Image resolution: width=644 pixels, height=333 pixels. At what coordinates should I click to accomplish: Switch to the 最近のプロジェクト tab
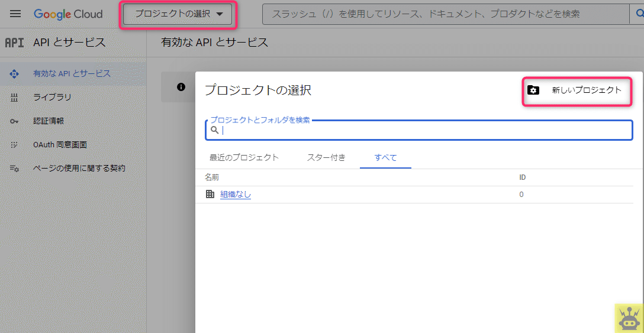tap(244, 157)
